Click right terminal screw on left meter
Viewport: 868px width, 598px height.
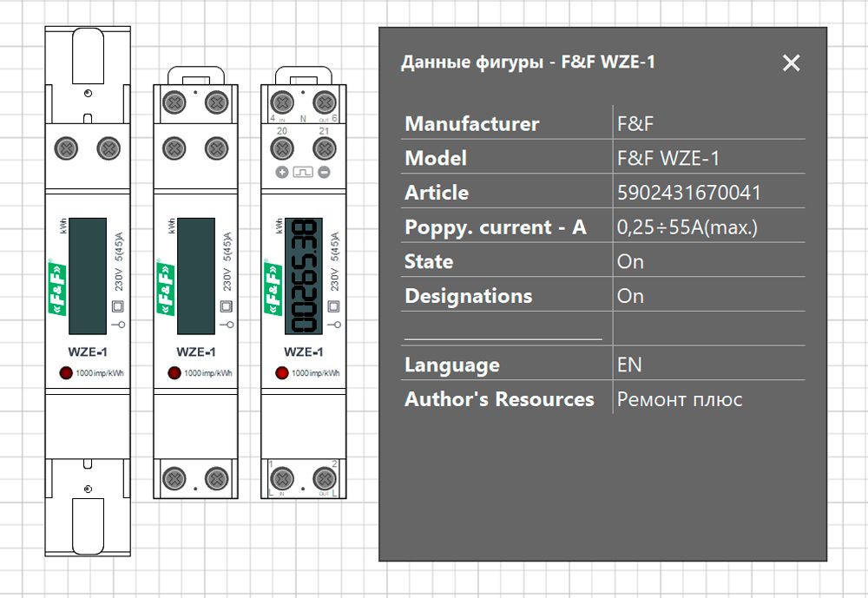[x=108, y=148]
